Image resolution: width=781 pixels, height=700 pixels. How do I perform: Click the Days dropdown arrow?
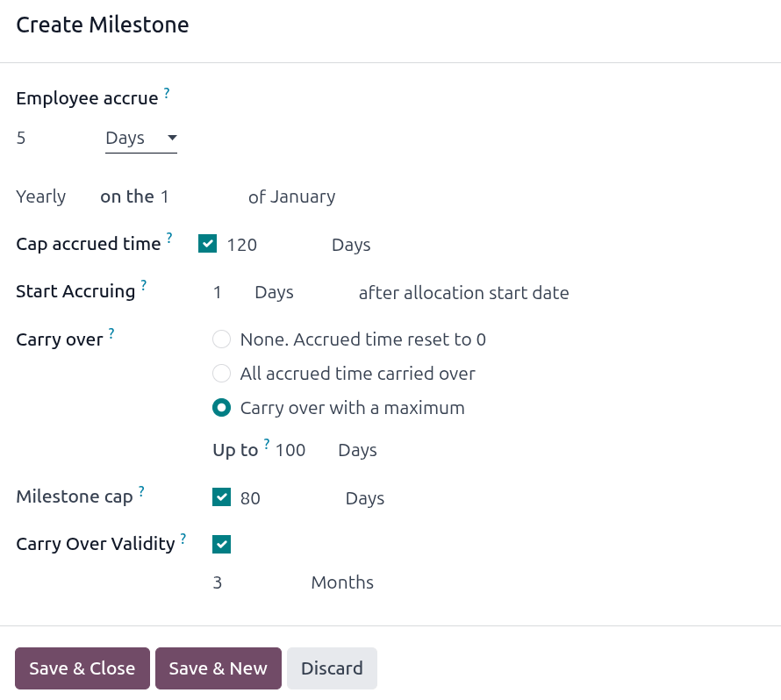172,138
